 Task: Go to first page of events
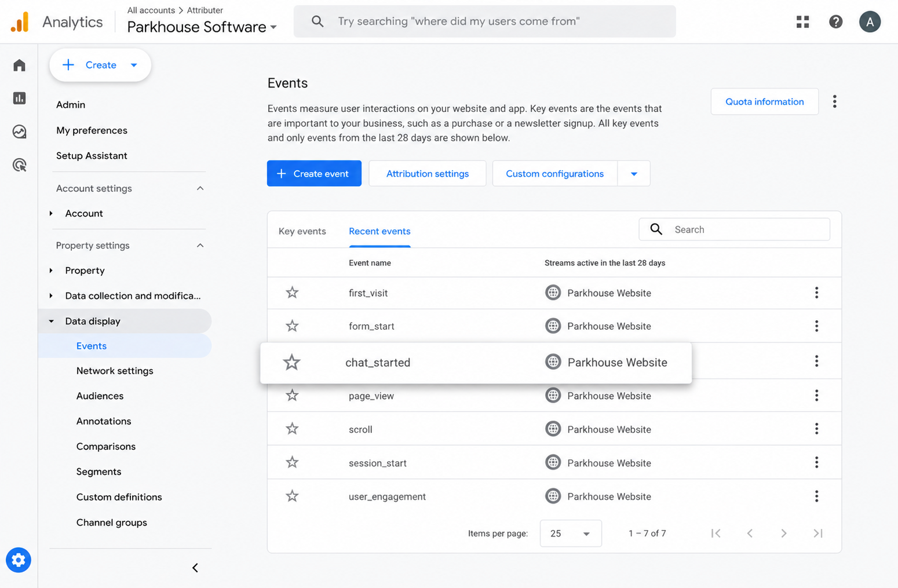tap(716, 534)
